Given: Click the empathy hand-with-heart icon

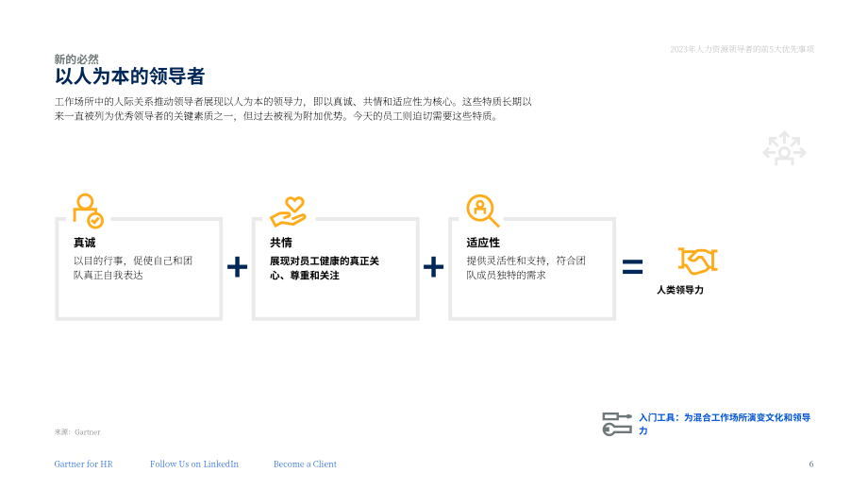Looking at the screenshot, I should click(x=288, y=211).
